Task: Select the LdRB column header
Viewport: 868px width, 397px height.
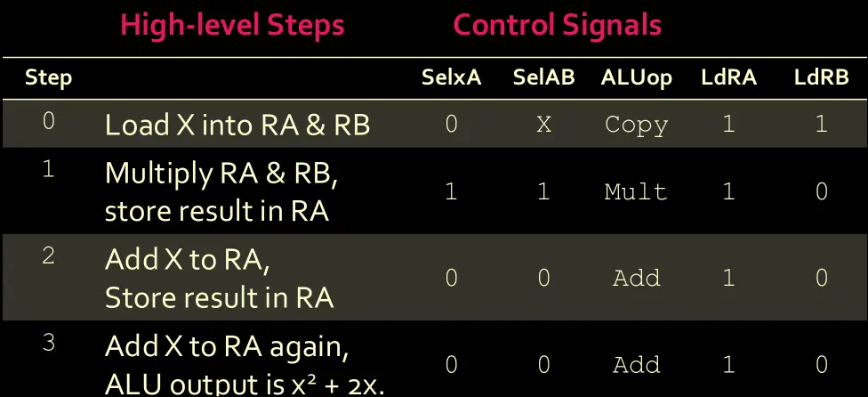Action: (821, 77)
